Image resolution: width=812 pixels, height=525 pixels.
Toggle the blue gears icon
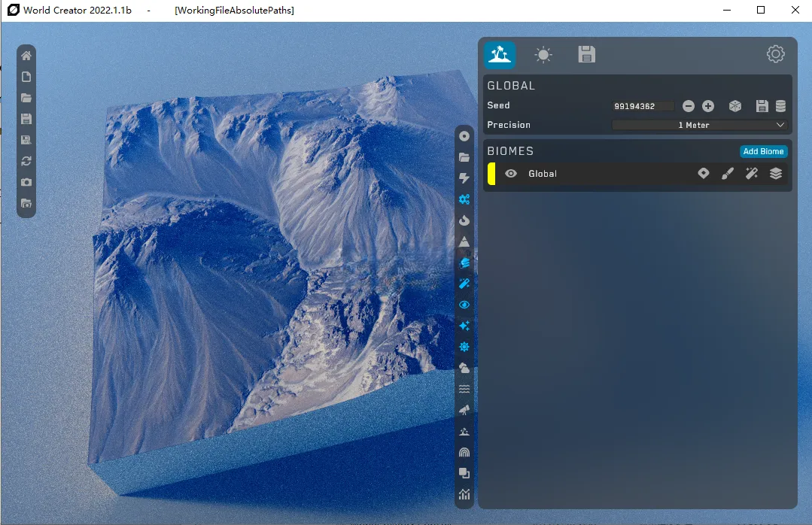tap(464, 199)
